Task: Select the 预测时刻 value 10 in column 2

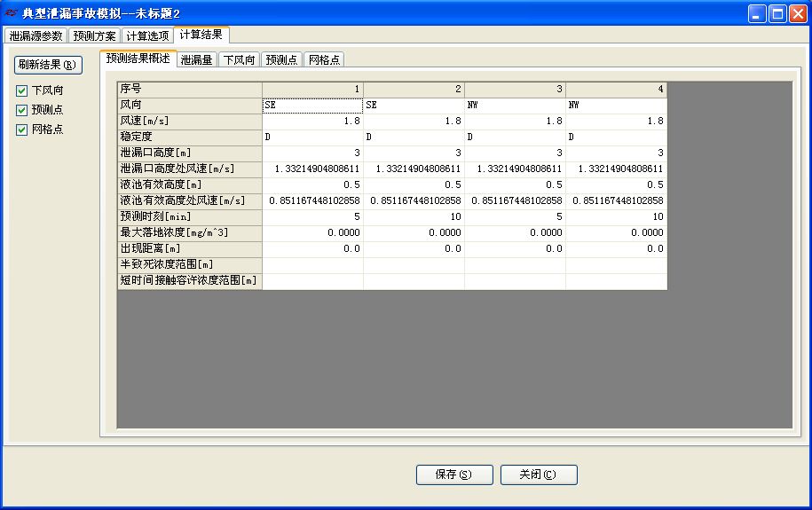Action: (414, 217)
